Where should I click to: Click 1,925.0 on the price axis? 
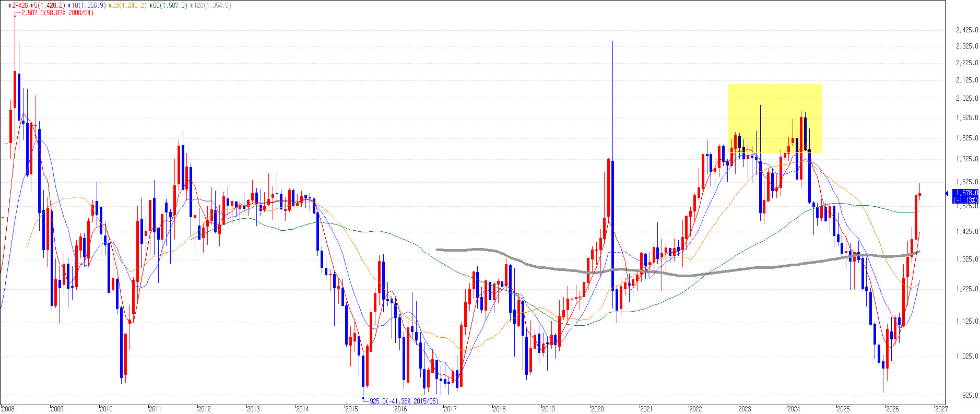coord(967,118)
